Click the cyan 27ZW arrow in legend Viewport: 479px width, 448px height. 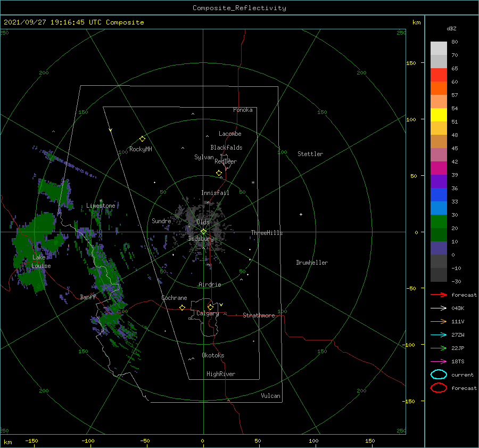tap(439, 335)
